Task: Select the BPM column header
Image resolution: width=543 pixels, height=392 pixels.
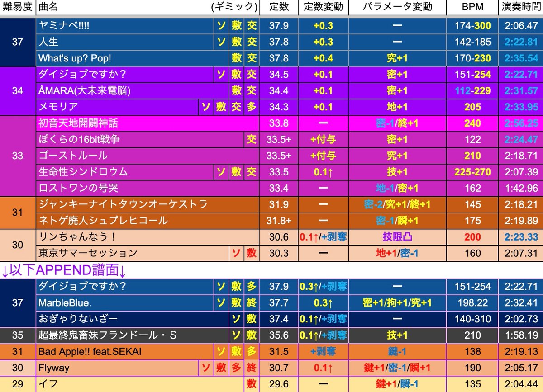Action: (472, 7)
